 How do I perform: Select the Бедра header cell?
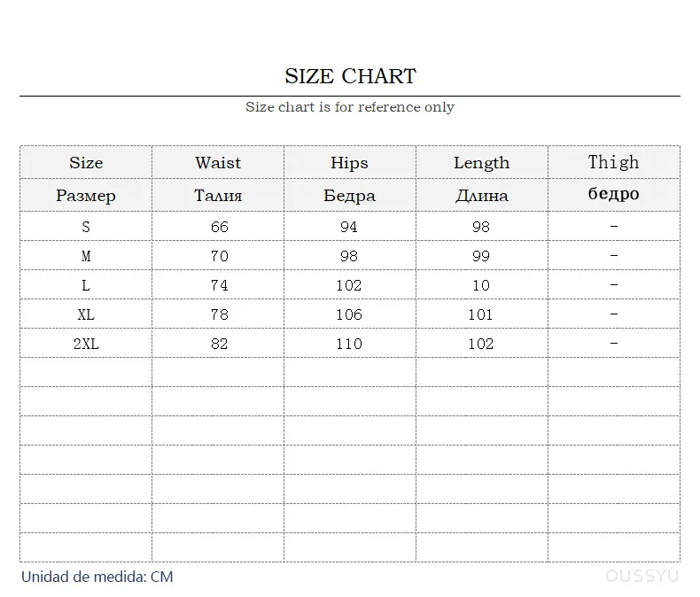pyautogui.click(x=349, y=196)
